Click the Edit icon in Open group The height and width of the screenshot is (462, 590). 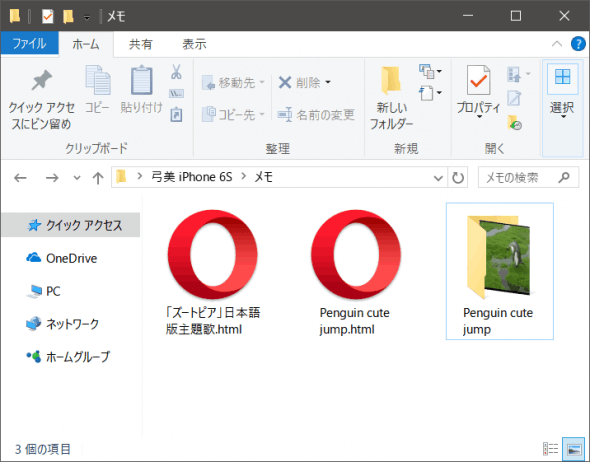[x=514, y=98]
